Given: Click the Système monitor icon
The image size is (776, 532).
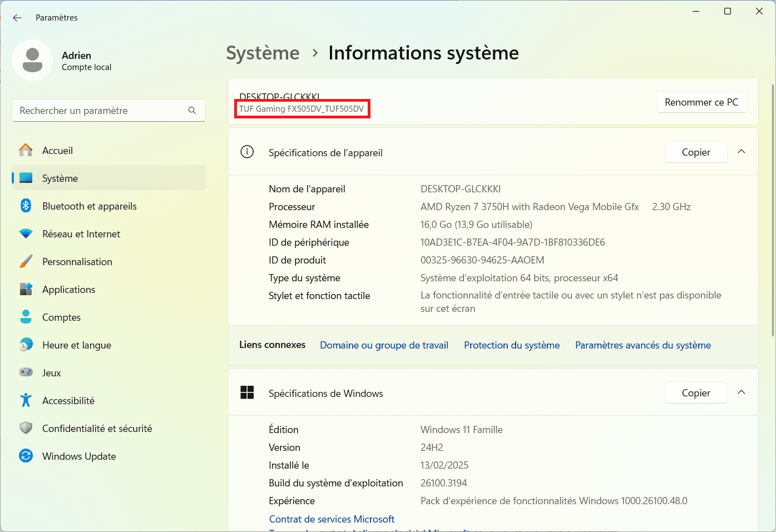Looking at the screenshot, I should [26, 178].
